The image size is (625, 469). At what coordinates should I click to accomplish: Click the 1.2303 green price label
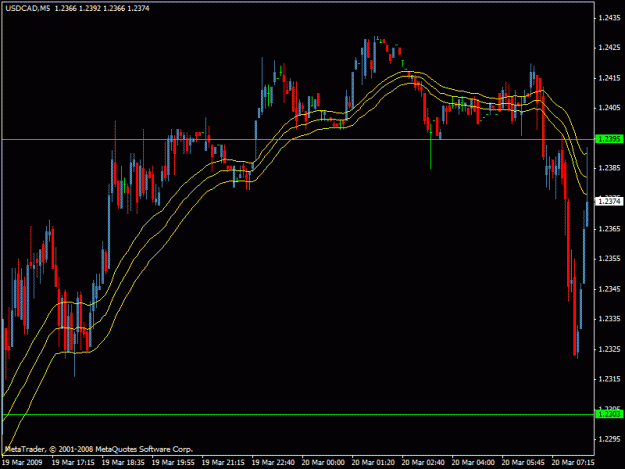(609, 414)
